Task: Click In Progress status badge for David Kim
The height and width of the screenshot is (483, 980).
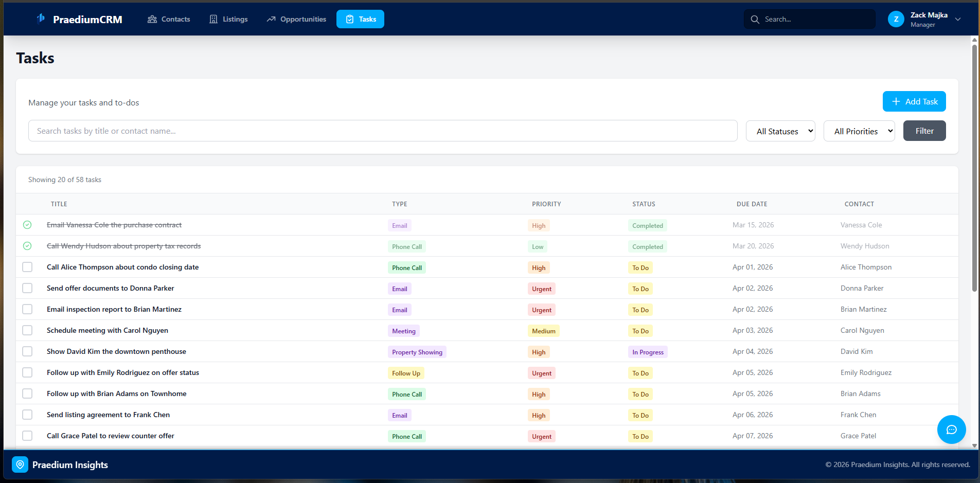Action: (x=648, y=352)
